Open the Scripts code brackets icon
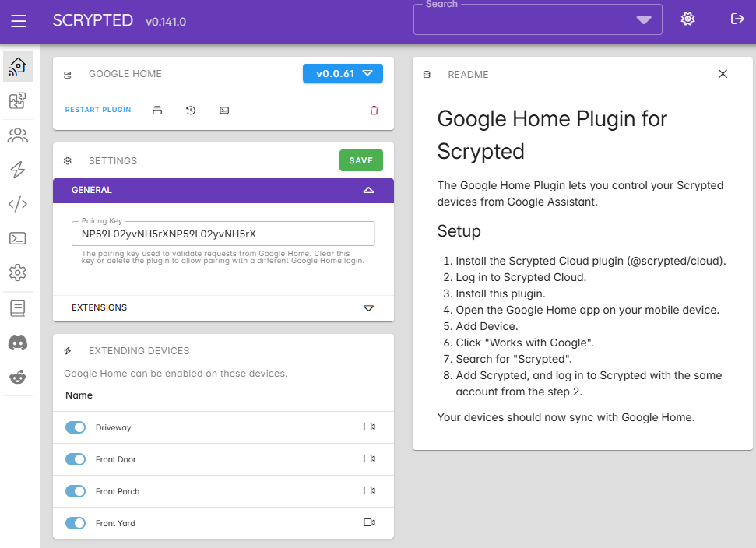The image size is (756, 548). pos(18,204)
